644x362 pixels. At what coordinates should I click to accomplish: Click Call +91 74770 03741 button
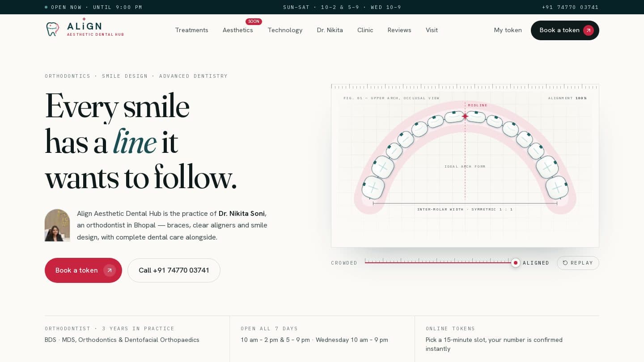point(174,270)
